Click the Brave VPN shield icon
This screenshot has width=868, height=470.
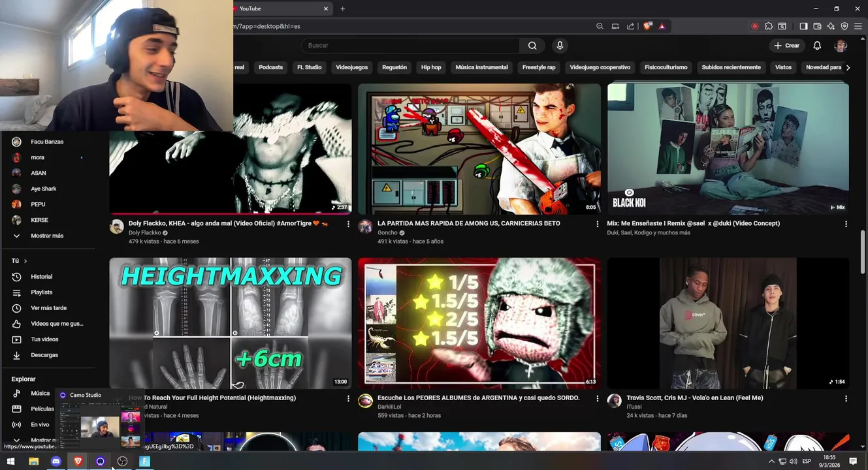(x=844, y=26)
